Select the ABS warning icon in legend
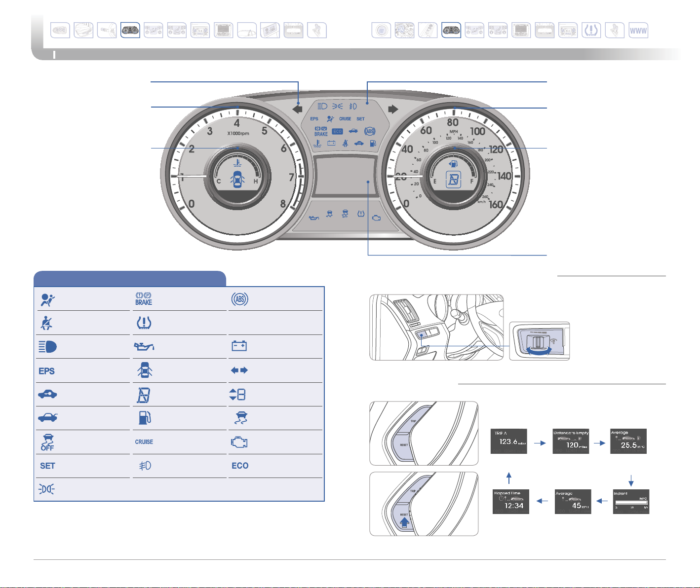This screenshot has width=700, height=588. [x=240, y=299]
